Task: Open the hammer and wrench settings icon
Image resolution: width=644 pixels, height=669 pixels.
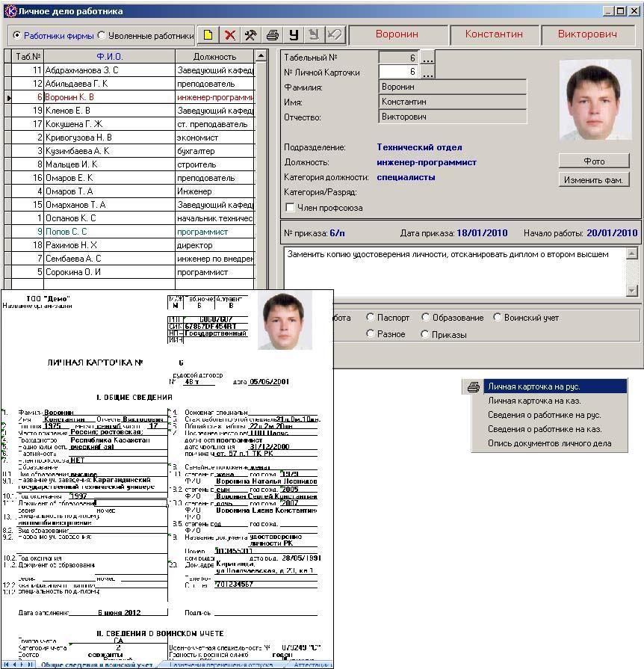Action: [x=251, y=35]
